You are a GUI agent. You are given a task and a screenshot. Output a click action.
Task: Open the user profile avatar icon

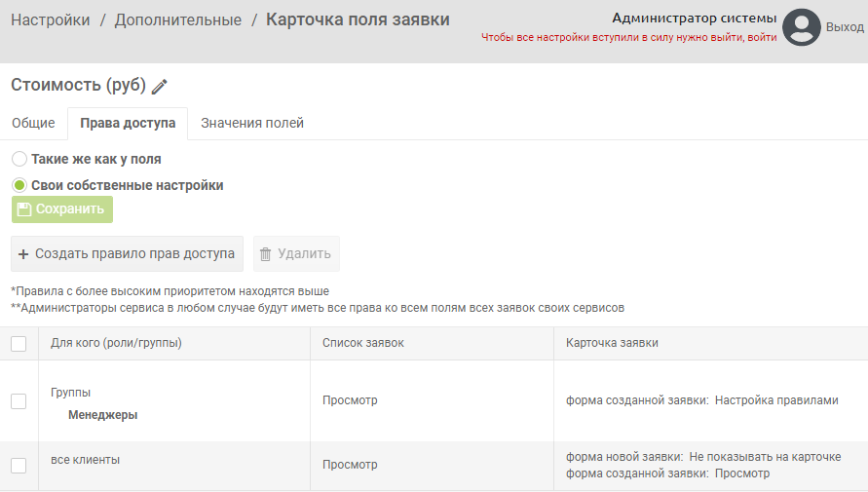click(802, 27)
